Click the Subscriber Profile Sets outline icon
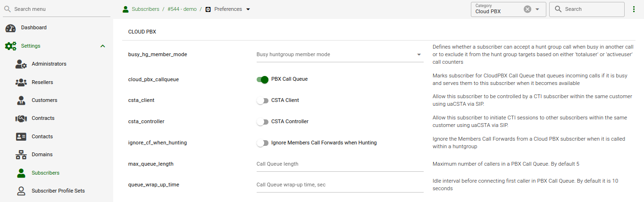This screenshot has height=202, width=644. [x=21, y=191]
